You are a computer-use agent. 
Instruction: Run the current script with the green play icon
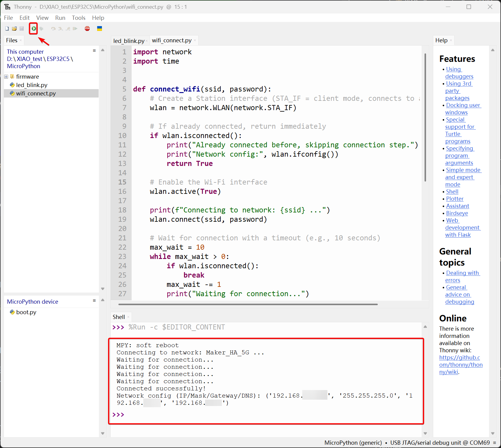point(34,29)
